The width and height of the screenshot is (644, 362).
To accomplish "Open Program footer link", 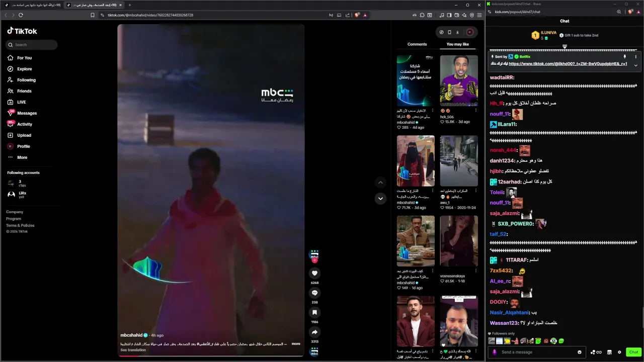I will click(x=14, y=219).
